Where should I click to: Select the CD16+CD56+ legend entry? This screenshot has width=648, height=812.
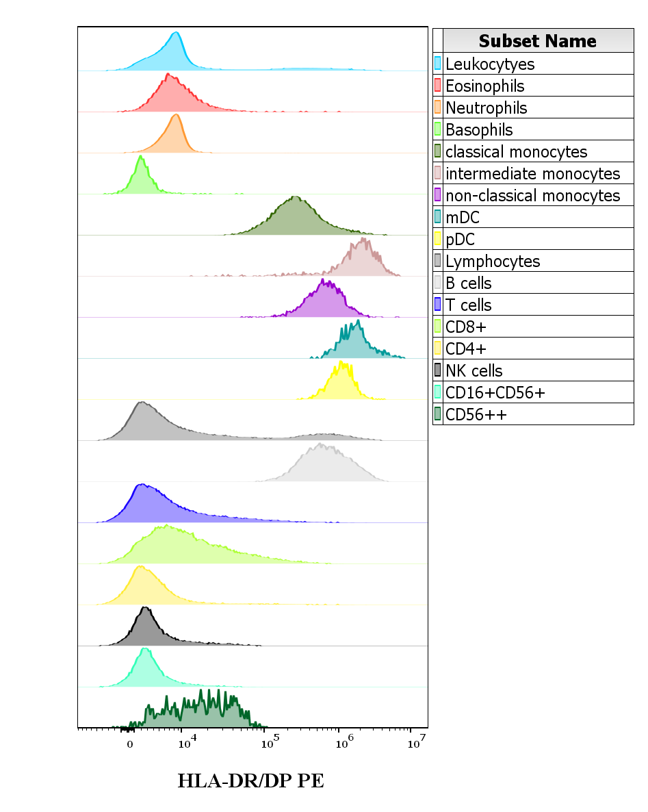point(495,393)
